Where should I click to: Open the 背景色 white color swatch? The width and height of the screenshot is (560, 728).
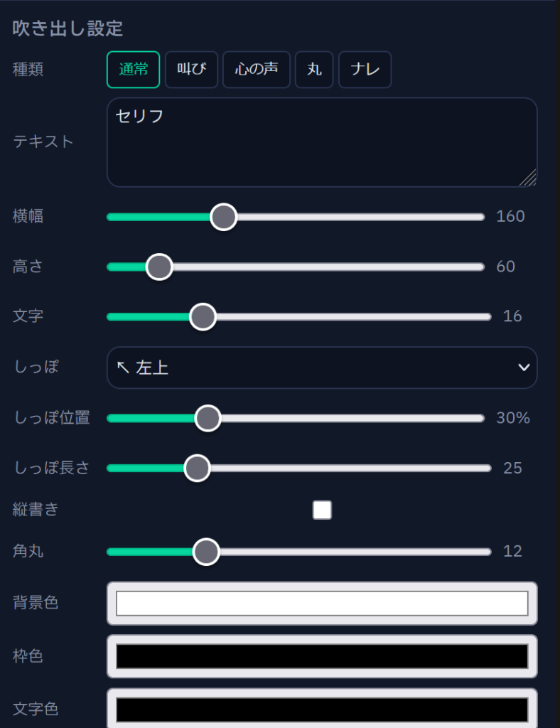(x=321, y=603)
